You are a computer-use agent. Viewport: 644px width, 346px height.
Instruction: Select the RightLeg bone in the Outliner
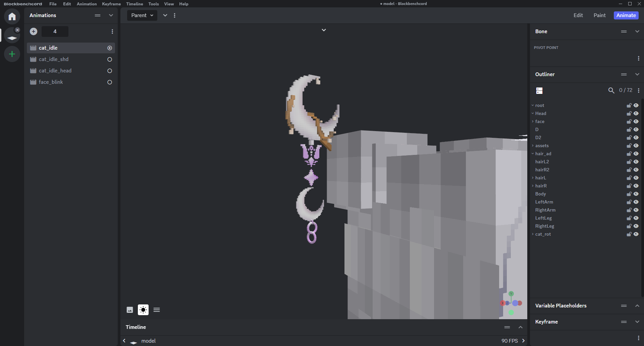click(x=544, y=226)
